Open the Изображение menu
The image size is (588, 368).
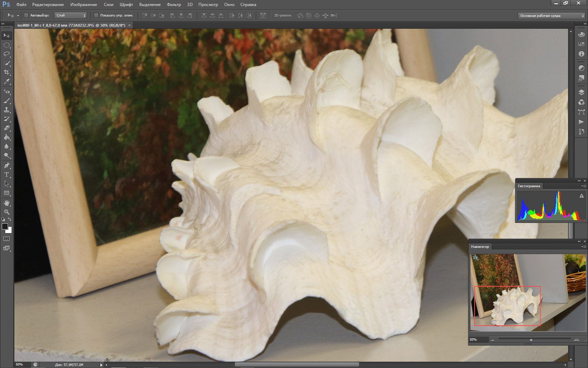(84, 5)
